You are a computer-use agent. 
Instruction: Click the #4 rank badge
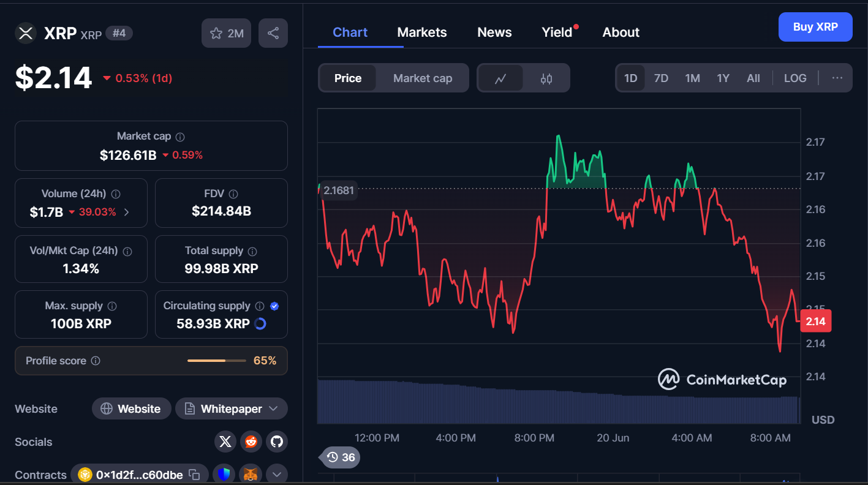[119, 33]
